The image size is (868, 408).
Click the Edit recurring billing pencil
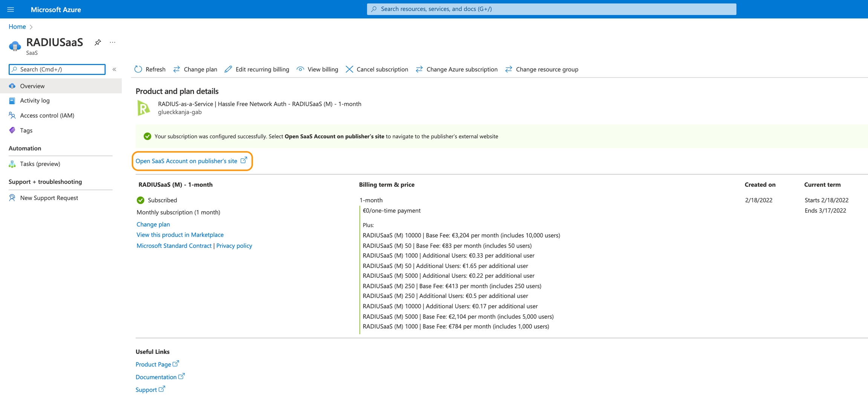[x=228, y=69]
